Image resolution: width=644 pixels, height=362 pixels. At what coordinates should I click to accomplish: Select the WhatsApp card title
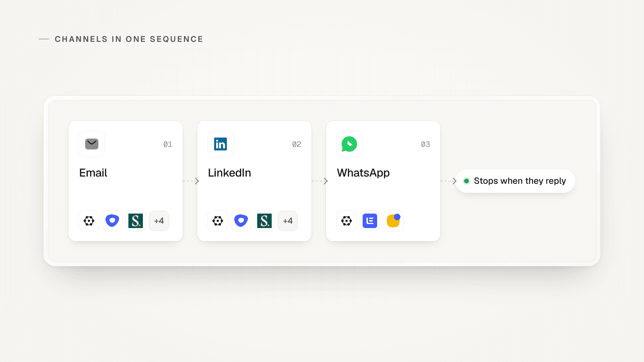[363, 173]
